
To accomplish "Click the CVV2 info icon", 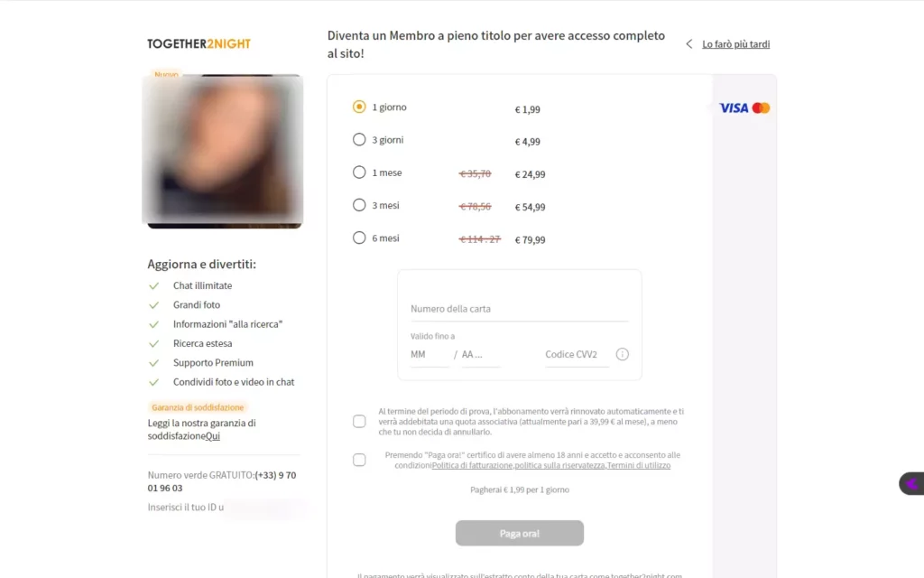I will [x=623, y=354].
